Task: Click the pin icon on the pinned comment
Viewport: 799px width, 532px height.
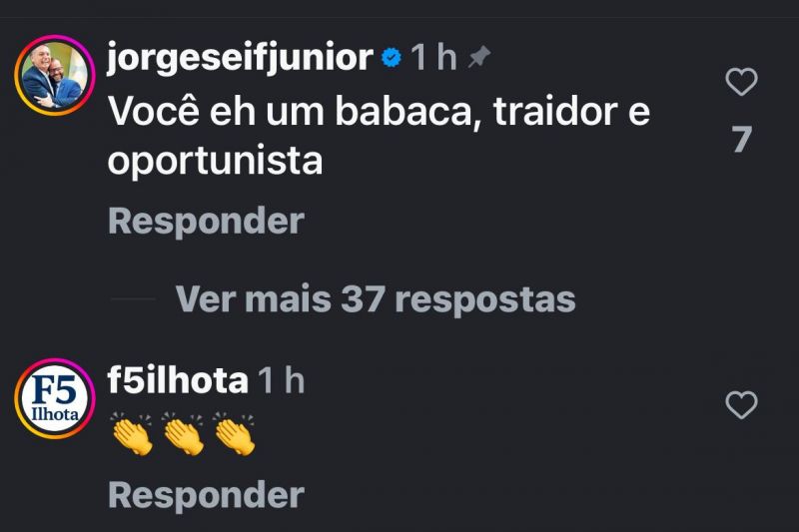Action: click(478, 59)
